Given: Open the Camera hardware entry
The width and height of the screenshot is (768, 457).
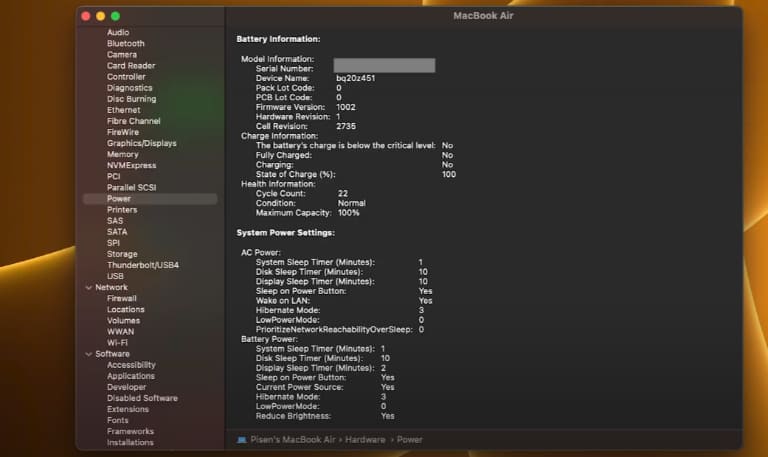Looking at the screenshot, I should 122,54.
